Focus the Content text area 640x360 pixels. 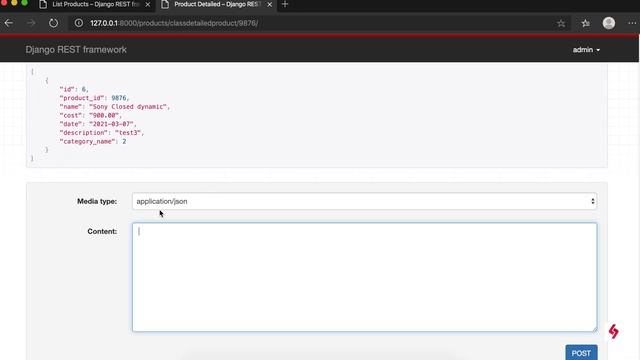364,277
